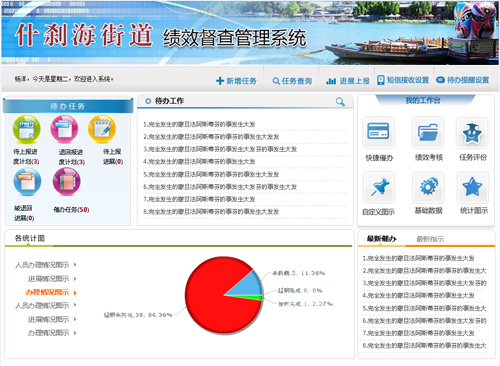
Task: Click 新增任务 in the top toolbar
Action: [236, 81]
